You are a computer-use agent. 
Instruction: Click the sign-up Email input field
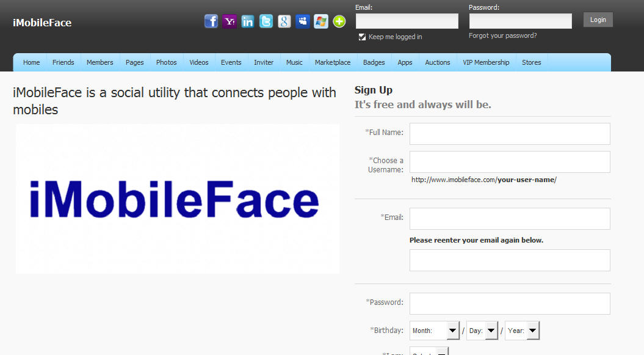tap(510, 219)
